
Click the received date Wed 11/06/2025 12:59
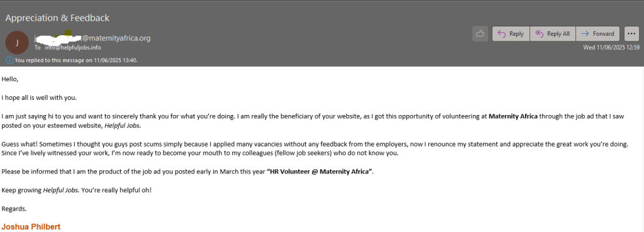[x=611, y=47]
